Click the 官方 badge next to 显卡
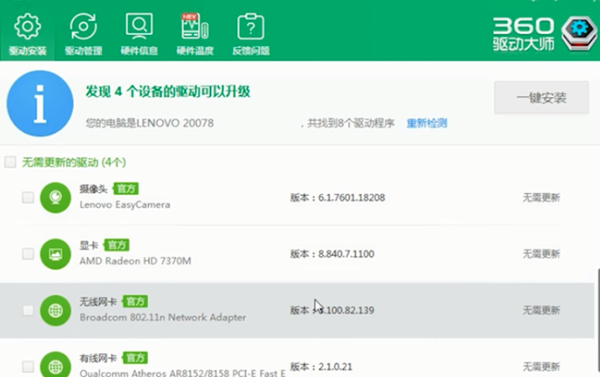 [117, 245]
